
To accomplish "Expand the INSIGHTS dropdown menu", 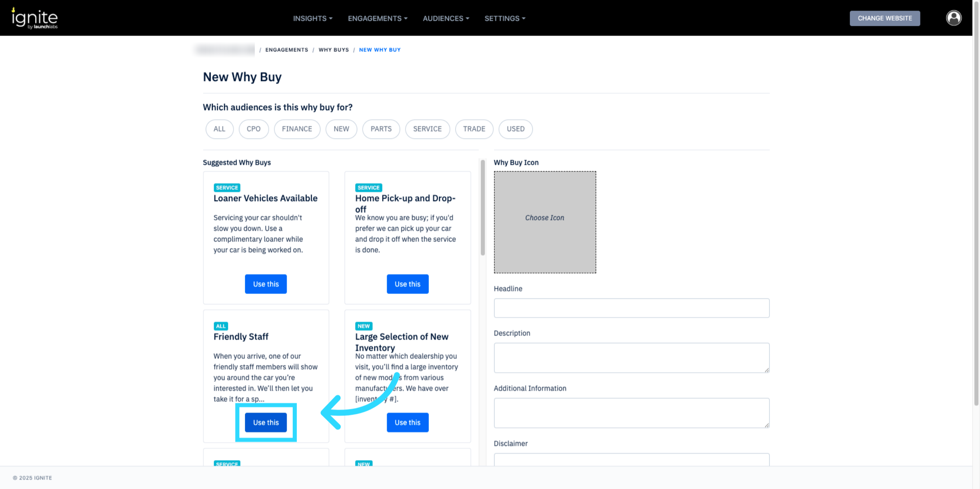I will 312,18.
